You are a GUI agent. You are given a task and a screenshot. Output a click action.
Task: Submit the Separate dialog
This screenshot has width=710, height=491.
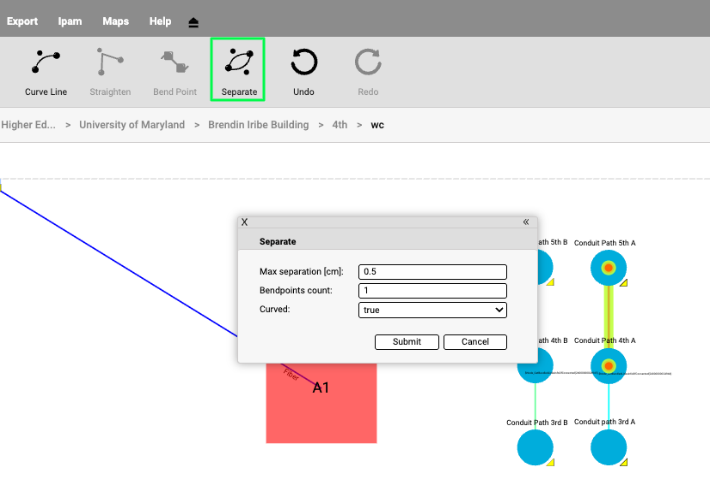tap(406, 341)
